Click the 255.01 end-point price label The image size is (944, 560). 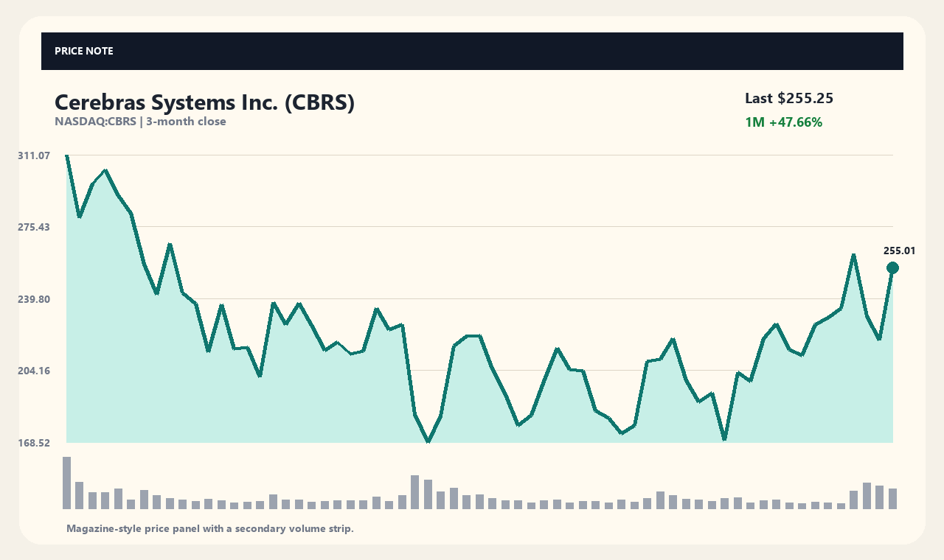click(900, 251)
